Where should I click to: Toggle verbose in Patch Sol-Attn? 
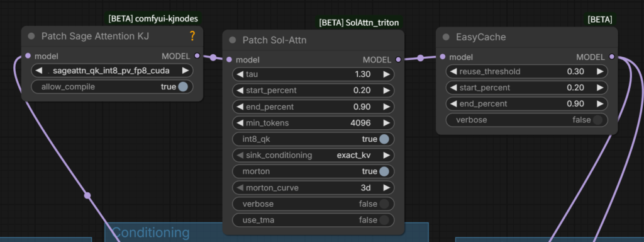pyautogui.click(x=313, y=204)
